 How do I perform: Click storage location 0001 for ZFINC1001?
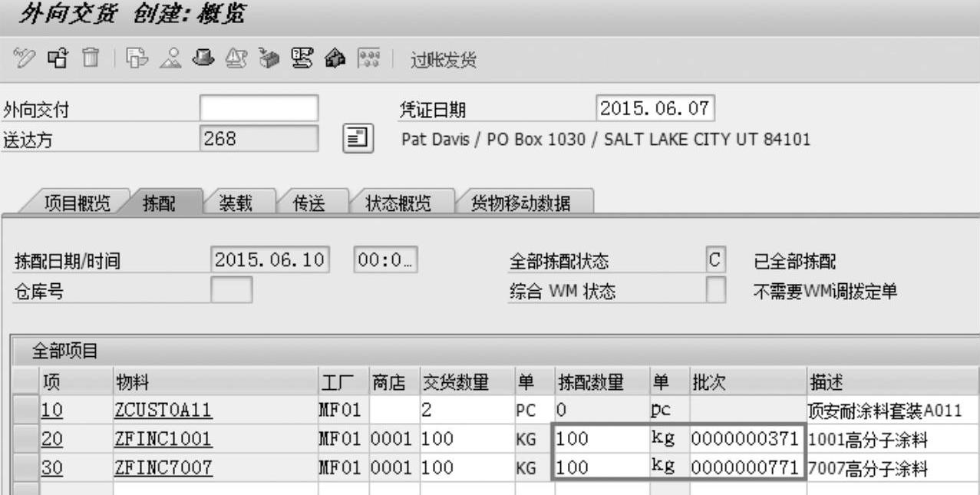click(x=394, y=439)
